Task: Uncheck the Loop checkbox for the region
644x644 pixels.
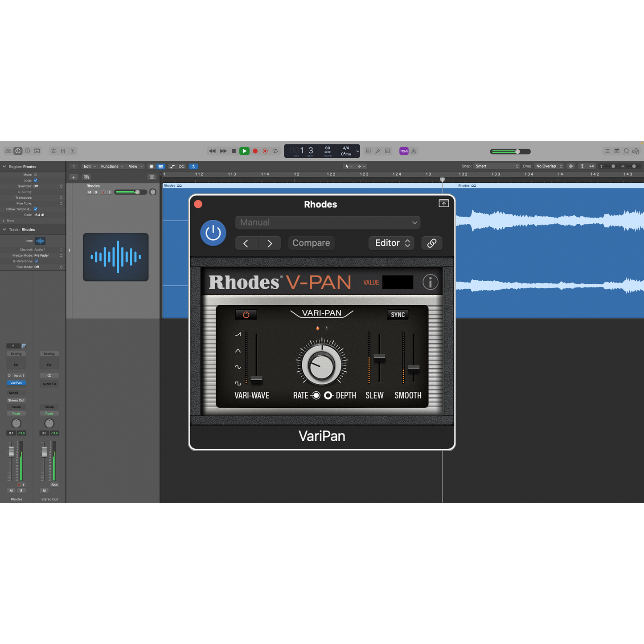Action: pyautogui.click(x=36, y=180)
